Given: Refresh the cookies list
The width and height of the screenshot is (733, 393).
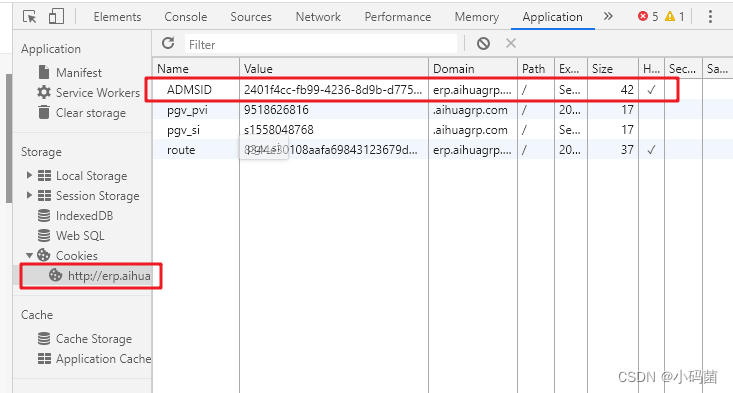Looking at the screenshot, I should click(168, 43).
